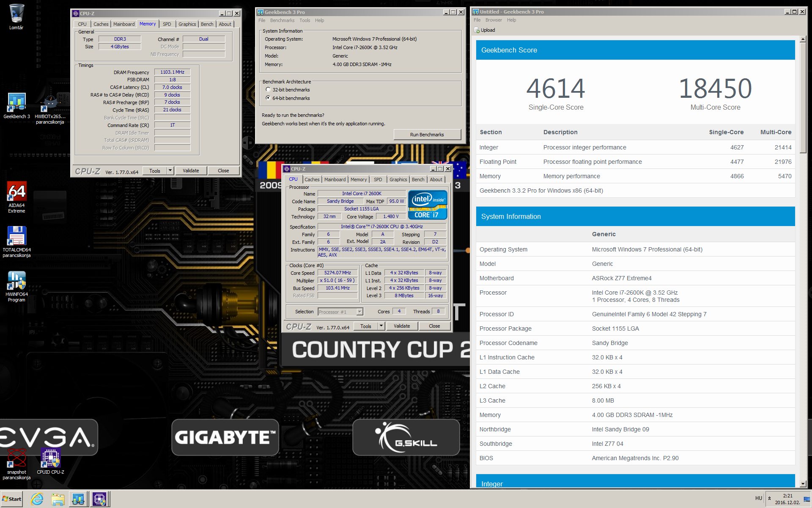Click Tools button in CPU-Z processor window
The image size is (812, 508).
coord(366,326)
